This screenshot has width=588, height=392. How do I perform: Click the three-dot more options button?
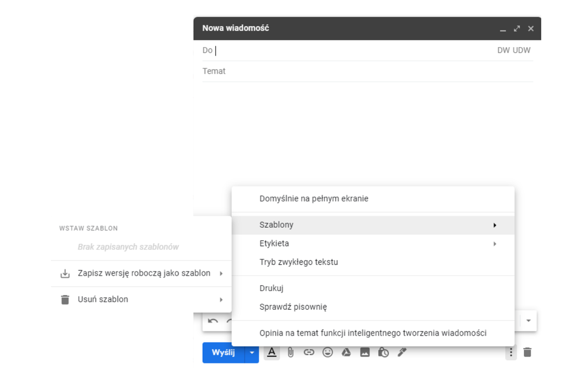[x=511, y=352]
